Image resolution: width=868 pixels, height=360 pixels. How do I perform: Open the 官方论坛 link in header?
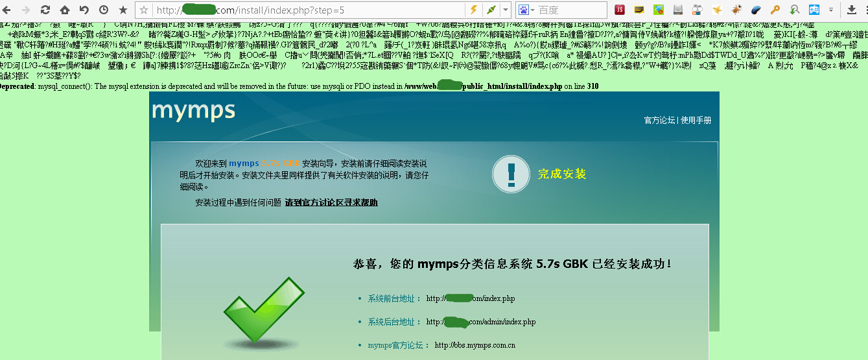click(x=659, y=120)
